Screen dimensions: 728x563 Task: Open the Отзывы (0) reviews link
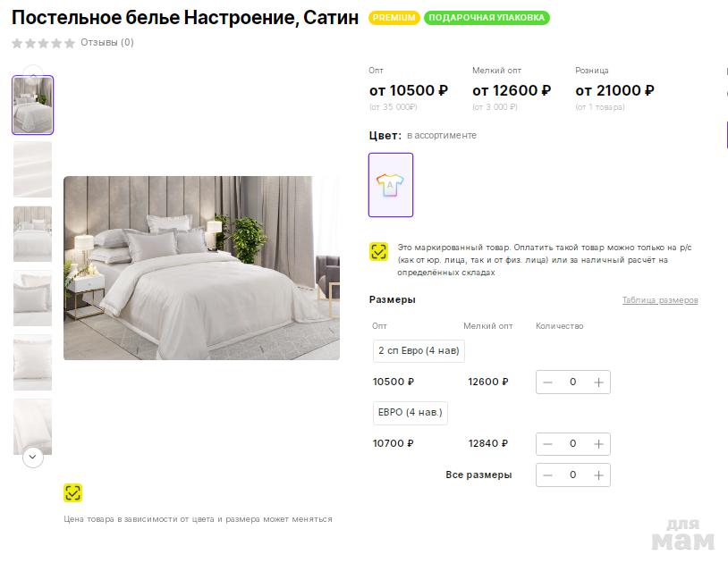click(106, 42)
